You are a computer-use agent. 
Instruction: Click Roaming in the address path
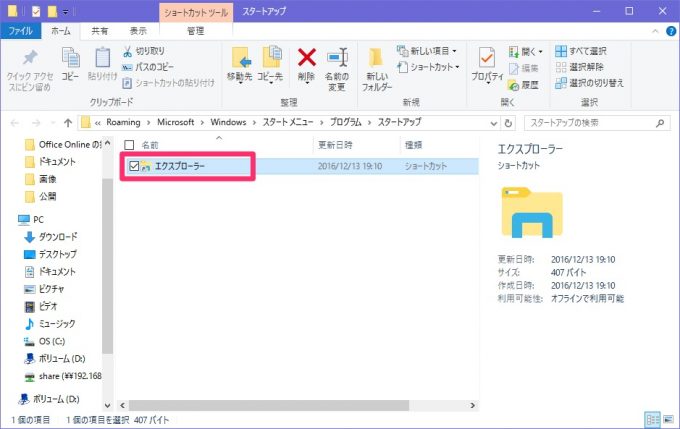[x=123, y=122]
